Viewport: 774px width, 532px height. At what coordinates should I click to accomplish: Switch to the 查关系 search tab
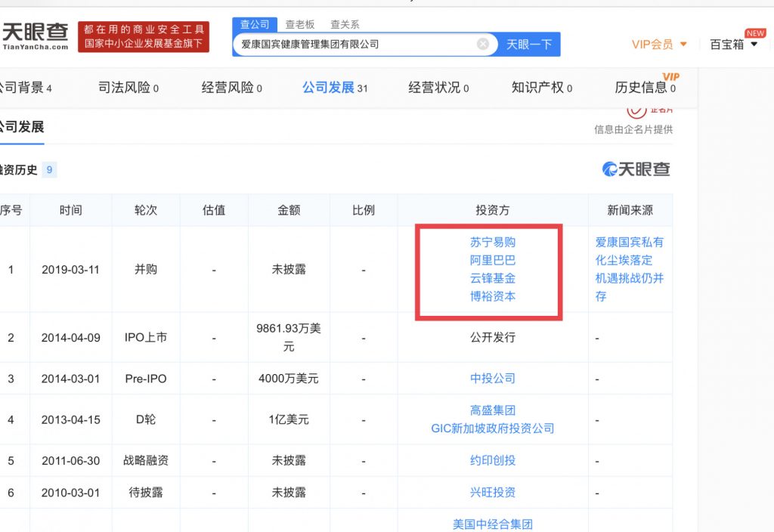coord(345,24)
